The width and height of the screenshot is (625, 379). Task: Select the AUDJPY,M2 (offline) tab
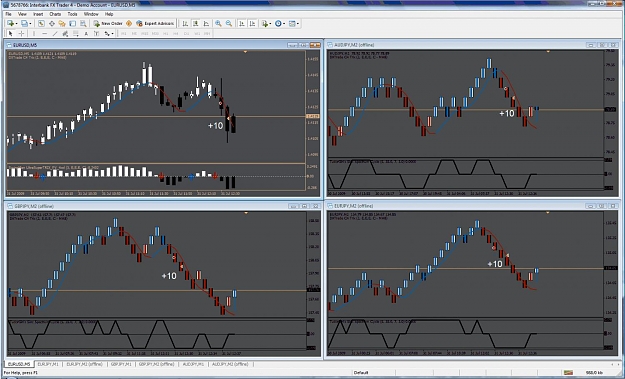click(230, 364)
